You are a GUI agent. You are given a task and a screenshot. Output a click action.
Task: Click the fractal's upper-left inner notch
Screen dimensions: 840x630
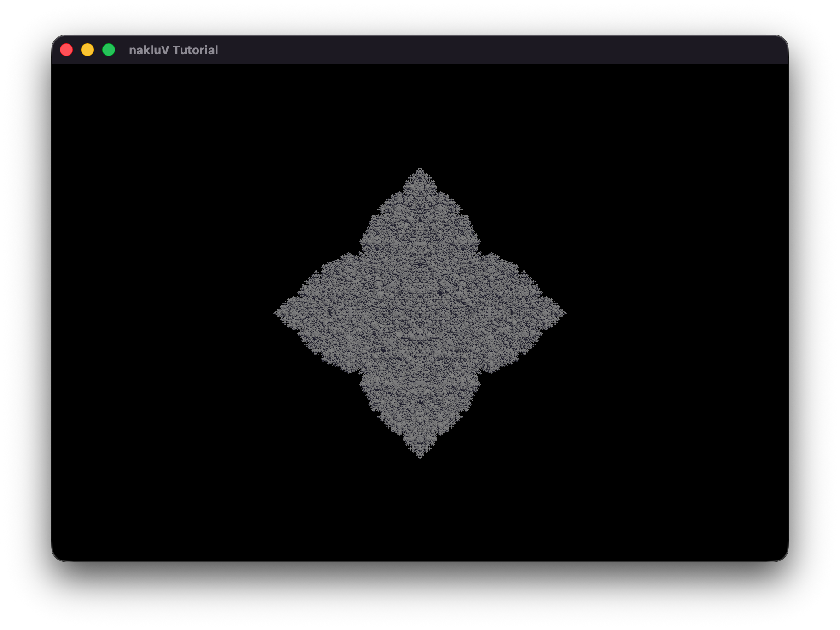[x=360, y=253]
